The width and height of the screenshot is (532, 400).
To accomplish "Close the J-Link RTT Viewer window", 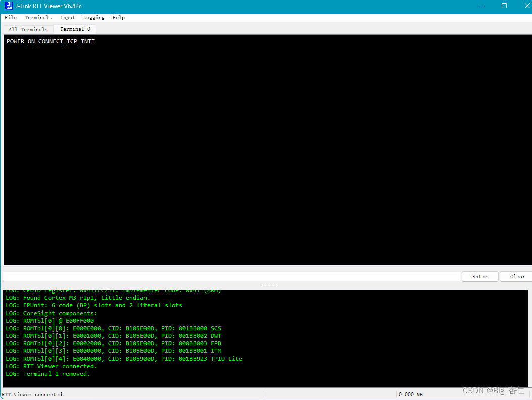I will [x=527, y=6].
